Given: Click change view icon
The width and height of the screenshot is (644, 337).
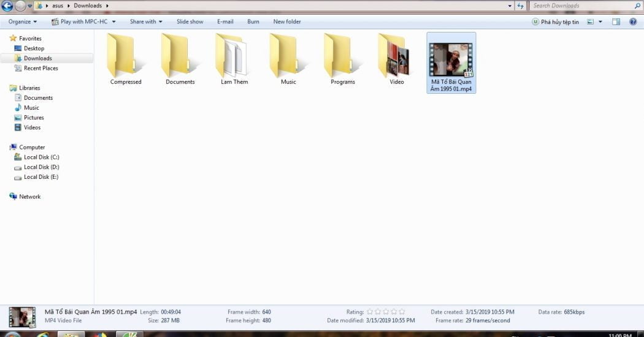Looking at the screenshot, I should 590,22.
